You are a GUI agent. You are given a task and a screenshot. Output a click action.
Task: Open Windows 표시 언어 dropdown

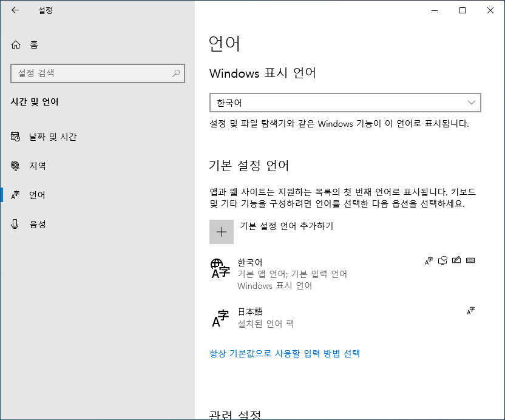[x=345, y=103]
